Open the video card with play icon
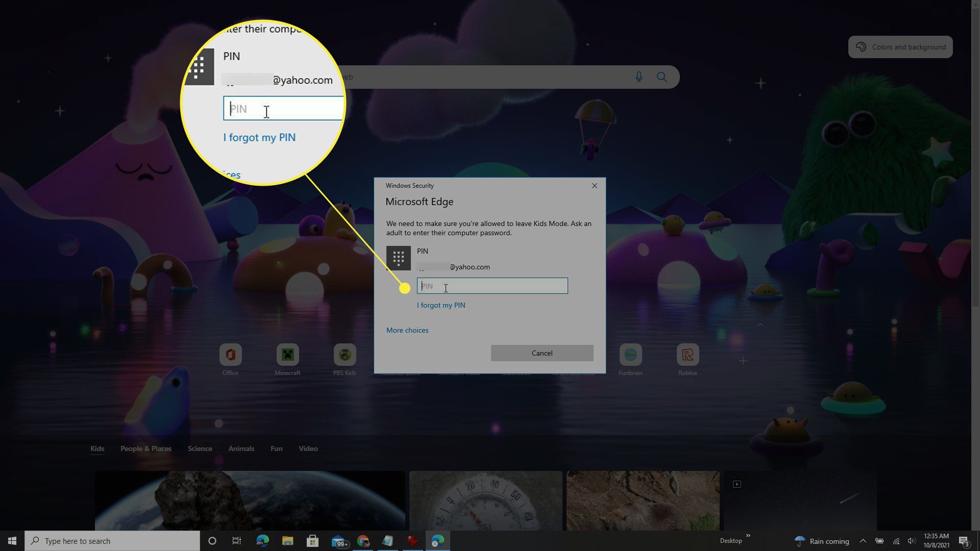 click(800, 500)
